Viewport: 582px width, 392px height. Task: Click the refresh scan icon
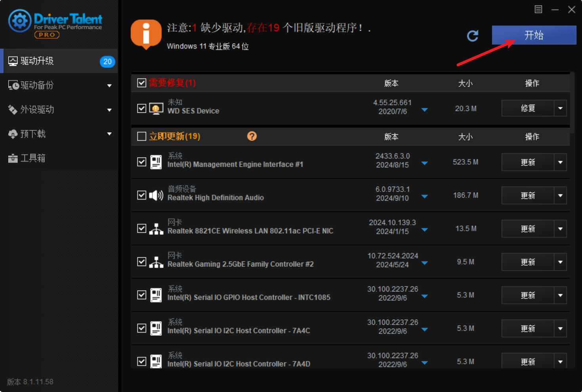(x=472, y=36)
